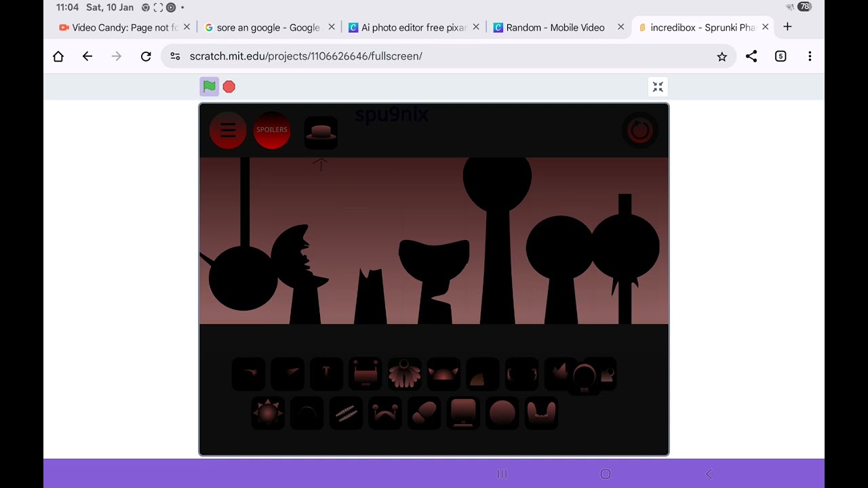This screenshot has height=488, width=868.
Task: Click the short broken-top silhouette character
Action: [x=370, y=297]
